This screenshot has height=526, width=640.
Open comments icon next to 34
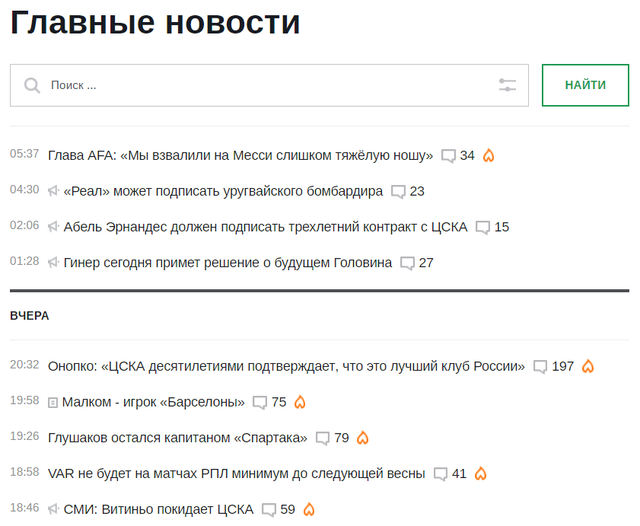(448, 156)
